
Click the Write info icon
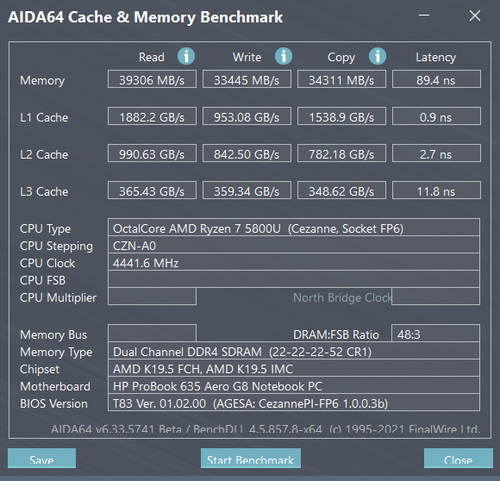(x=283, y=56)
